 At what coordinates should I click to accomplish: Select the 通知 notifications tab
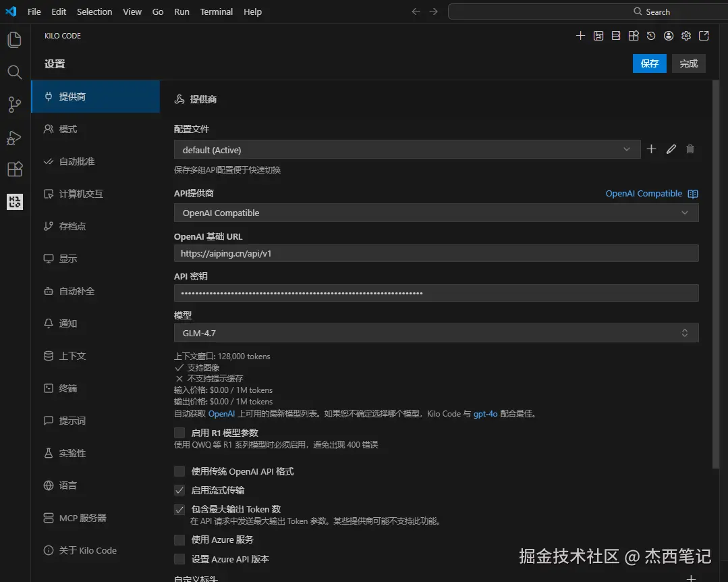pyautogui.click(x=96, y=323)
